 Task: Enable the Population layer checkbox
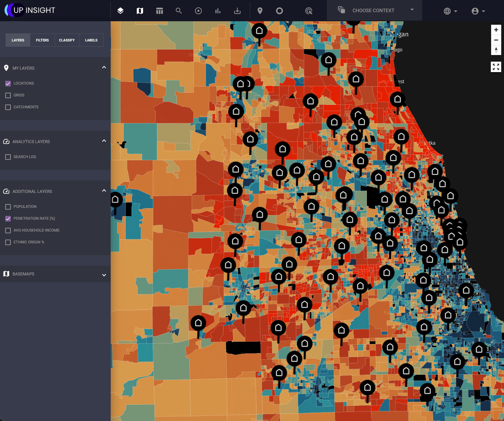point(8,207)
